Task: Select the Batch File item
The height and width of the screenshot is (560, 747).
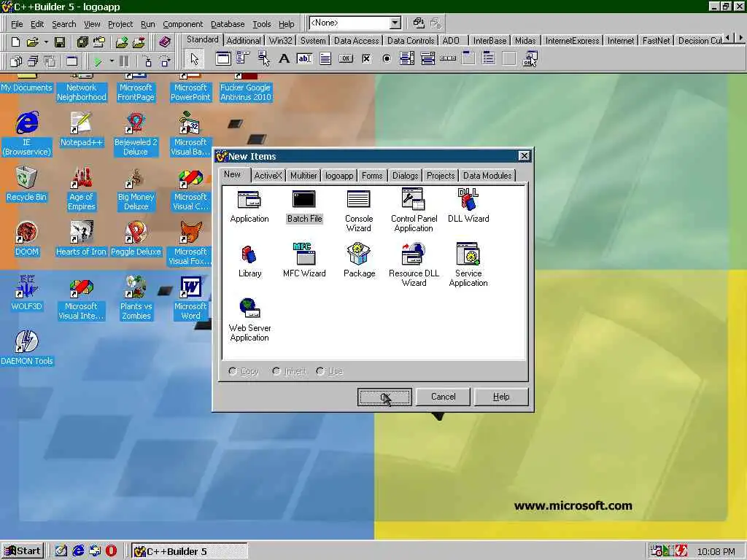Action: [x=304, y=206]
